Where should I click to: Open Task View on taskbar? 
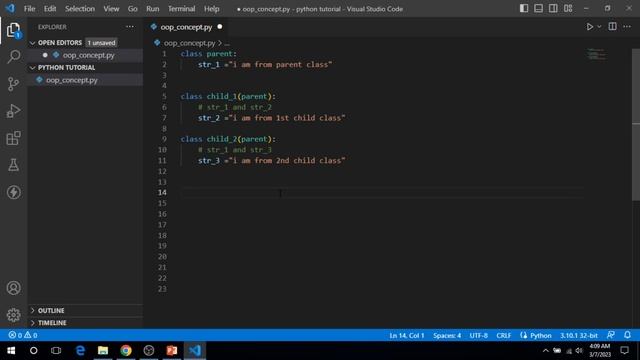56,351
